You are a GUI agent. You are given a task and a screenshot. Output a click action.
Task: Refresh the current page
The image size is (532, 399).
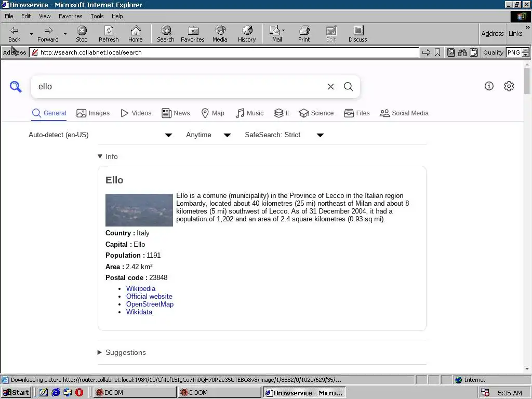coord(109,34)
